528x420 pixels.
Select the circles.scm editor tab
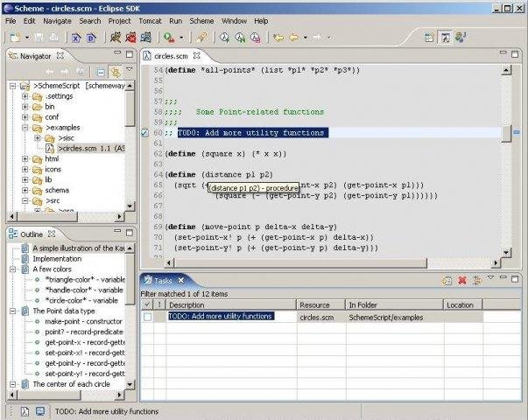171,56
